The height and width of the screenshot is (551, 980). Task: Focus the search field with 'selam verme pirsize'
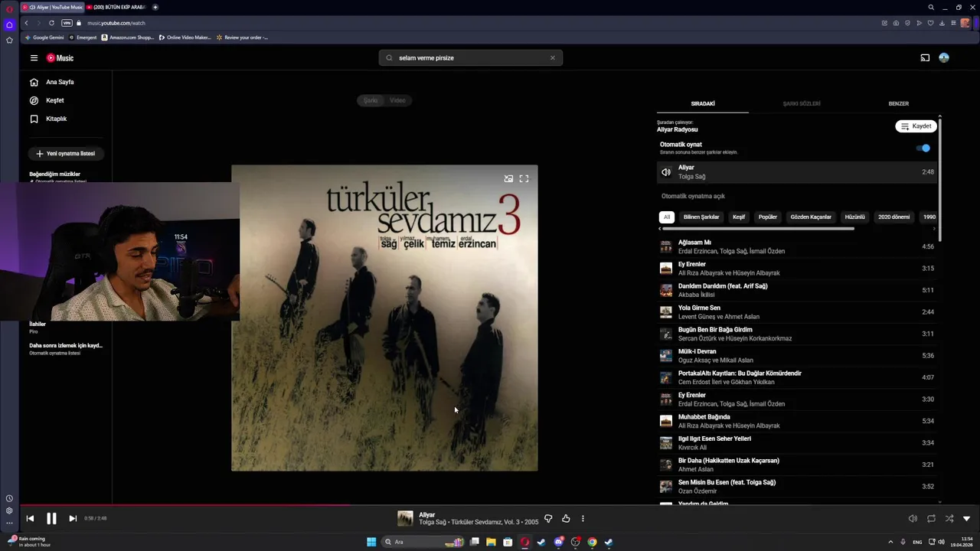[x=470, y=58]
